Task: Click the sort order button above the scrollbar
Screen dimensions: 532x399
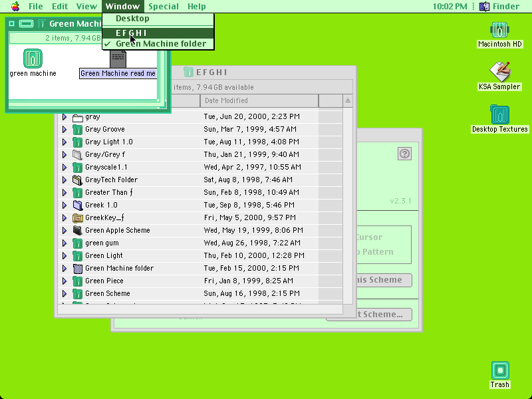Action: tap(347, 100)
